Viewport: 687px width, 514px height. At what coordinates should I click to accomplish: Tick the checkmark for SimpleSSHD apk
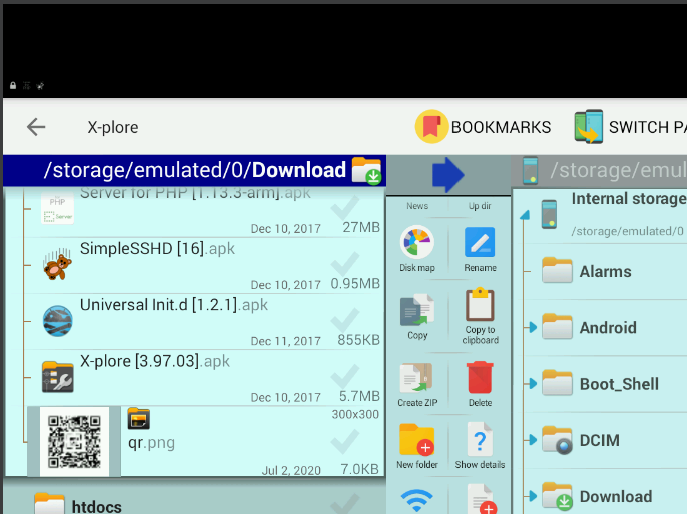click(x=345, y=265)
